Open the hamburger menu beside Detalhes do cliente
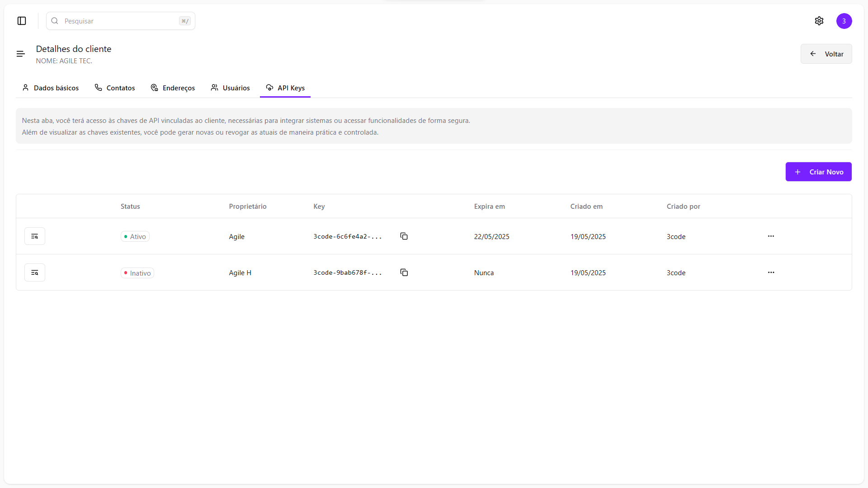The height and width of the screenshot is (488, 868). click(x=21, y=54)
